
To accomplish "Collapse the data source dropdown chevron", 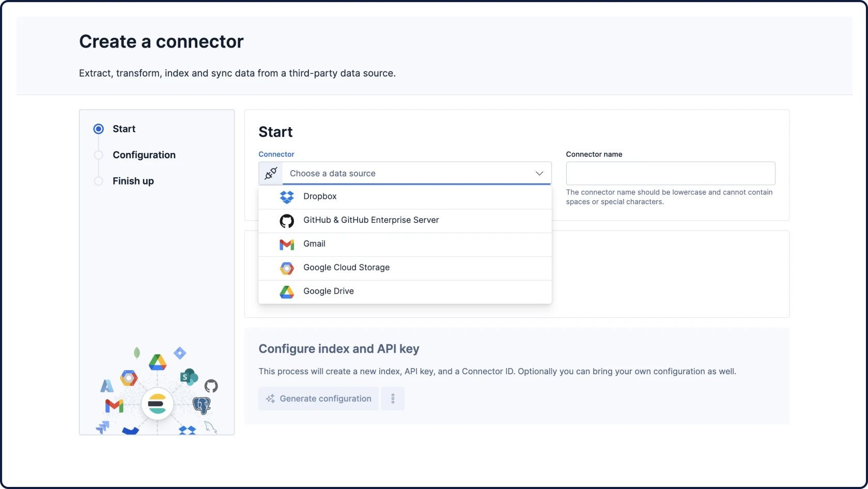I will tap(539, 173).
